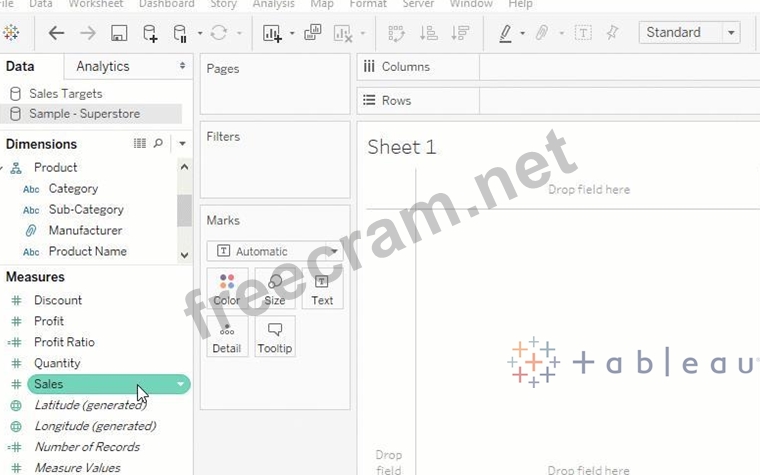Click the New Worksheet chart icon

(x=272, y=33)
